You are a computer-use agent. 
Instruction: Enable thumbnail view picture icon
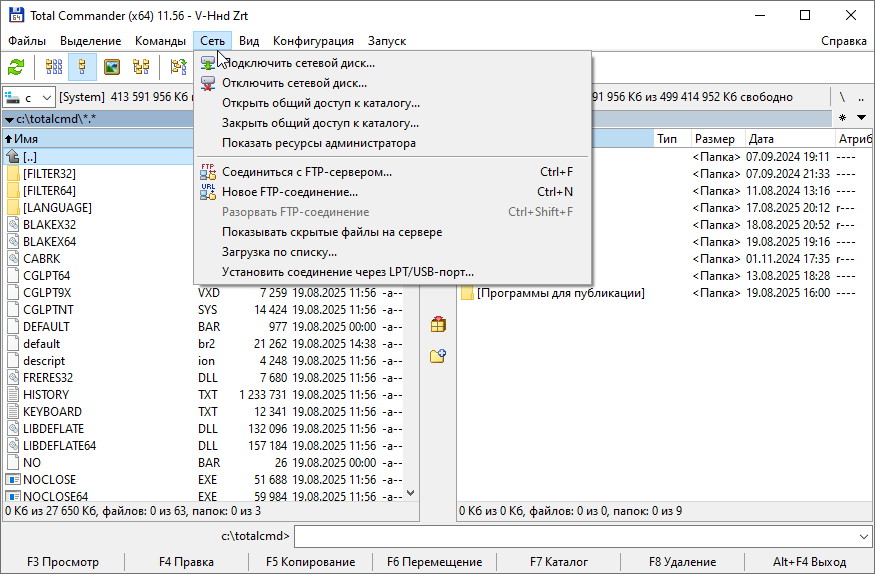point(112,67)
